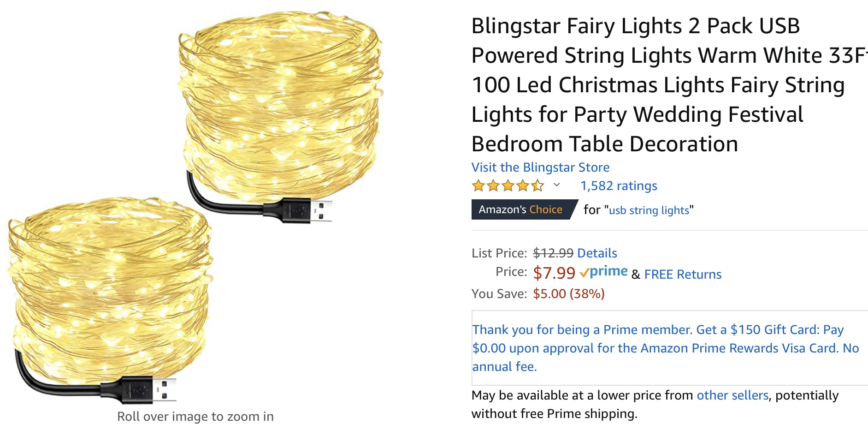Screen dimensions: 868x424
Task: Click the Prime checkmark logo
Action: point(604,272)
